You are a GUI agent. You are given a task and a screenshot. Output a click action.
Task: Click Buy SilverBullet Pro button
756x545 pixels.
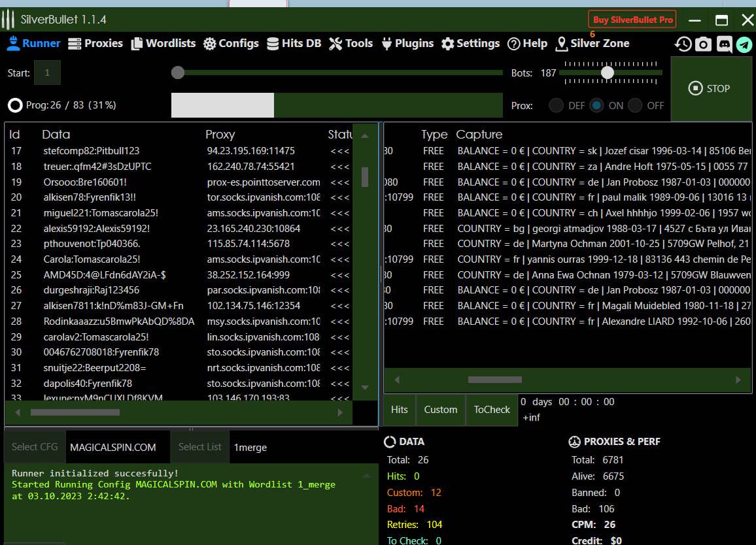point(632,20)
